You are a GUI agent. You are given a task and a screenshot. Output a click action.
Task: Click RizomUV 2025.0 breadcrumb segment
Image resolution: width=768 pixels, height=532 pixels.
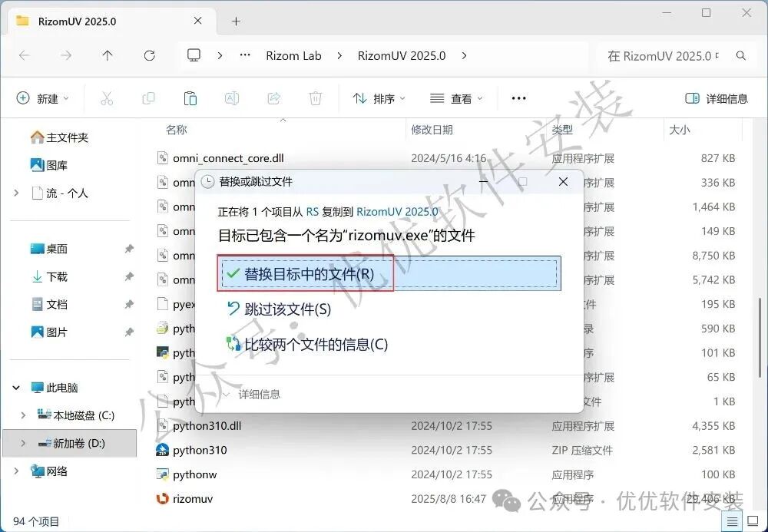point(402,56)
